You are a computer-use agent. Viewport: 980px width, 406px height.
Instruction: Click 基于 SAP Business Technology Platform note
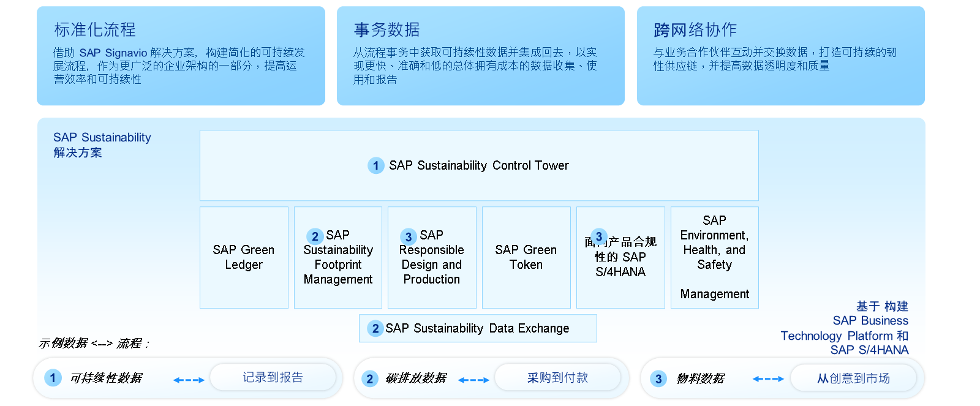tap(845, 328)
